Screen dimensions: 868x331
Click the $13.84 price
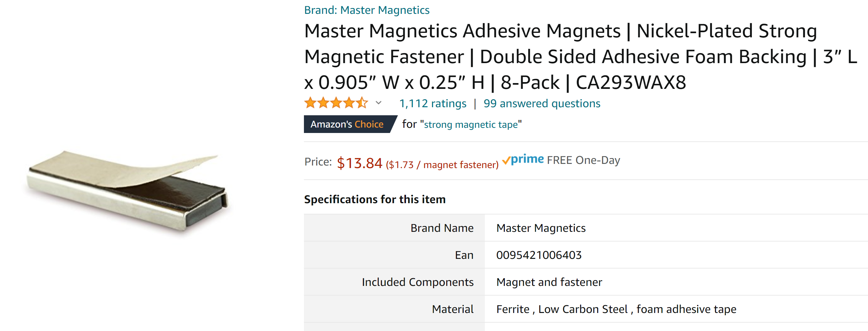[360, 163]
